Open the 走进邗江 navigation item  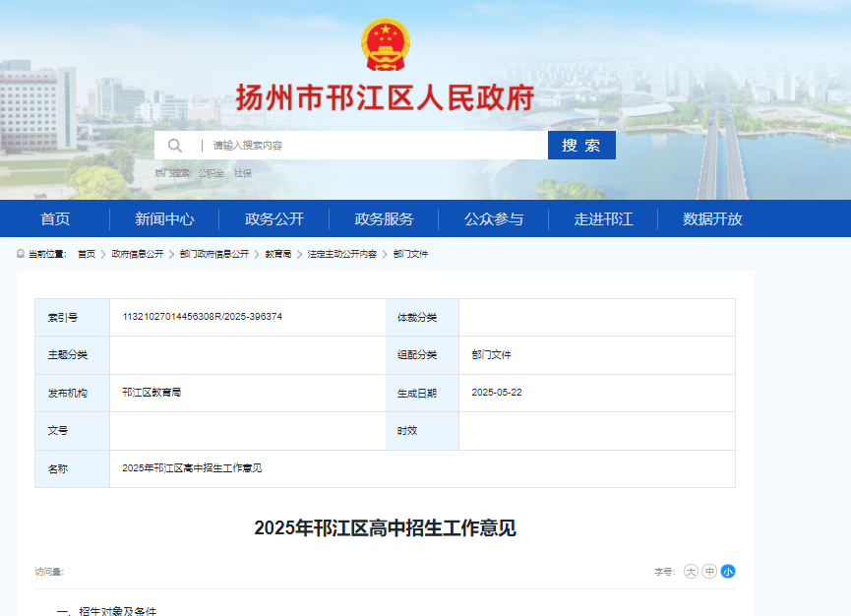(x=603, y=218)
